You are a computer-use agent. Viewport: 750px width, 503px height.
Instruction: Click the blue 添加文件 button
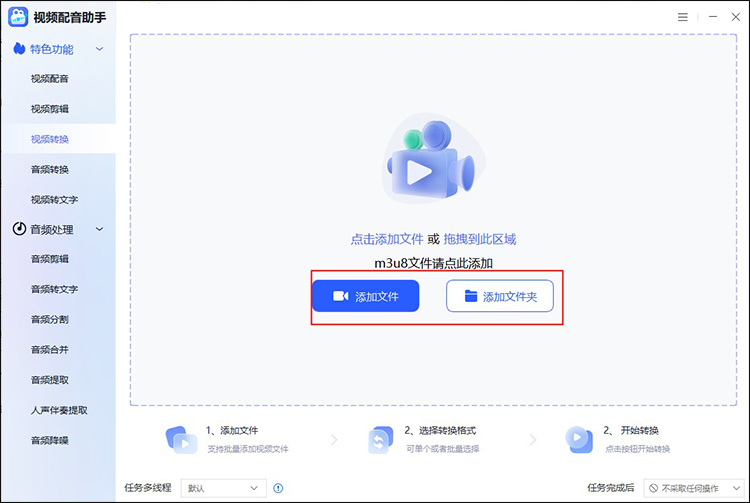(x=366, y=296)
